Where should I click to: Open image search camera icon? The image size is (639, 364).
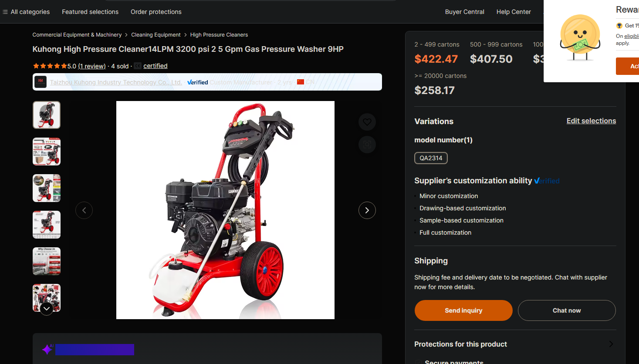[x=367, y=145]
